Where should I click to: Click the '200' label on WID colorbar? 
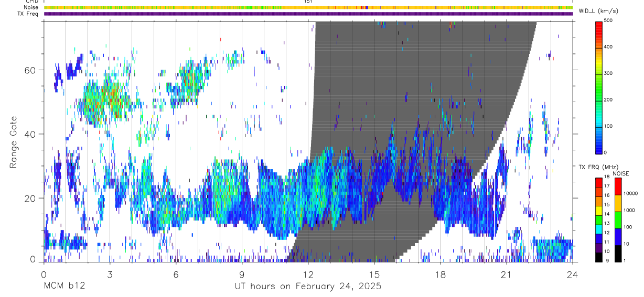(608, 100)
